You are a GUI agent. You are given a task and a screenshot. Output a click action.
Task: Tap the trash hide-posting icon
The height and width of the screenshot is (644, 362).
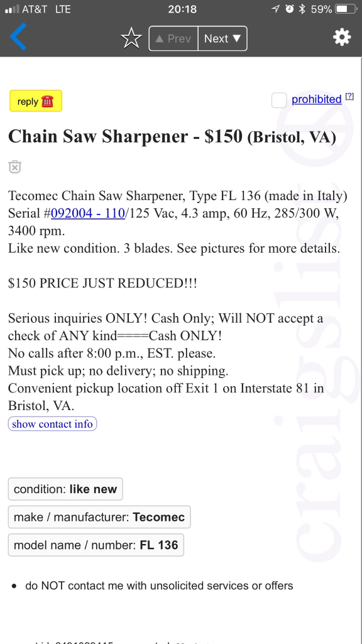[15, 167]
